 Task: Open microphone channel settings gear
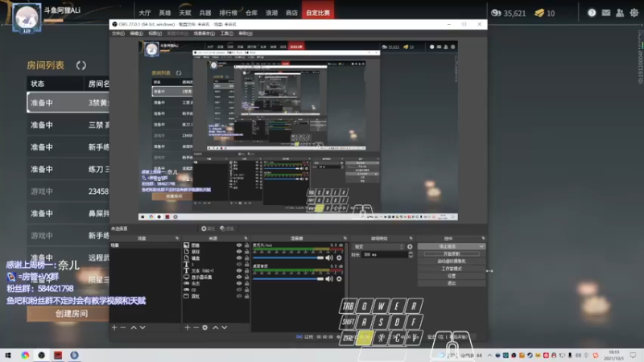pos(339,257)
